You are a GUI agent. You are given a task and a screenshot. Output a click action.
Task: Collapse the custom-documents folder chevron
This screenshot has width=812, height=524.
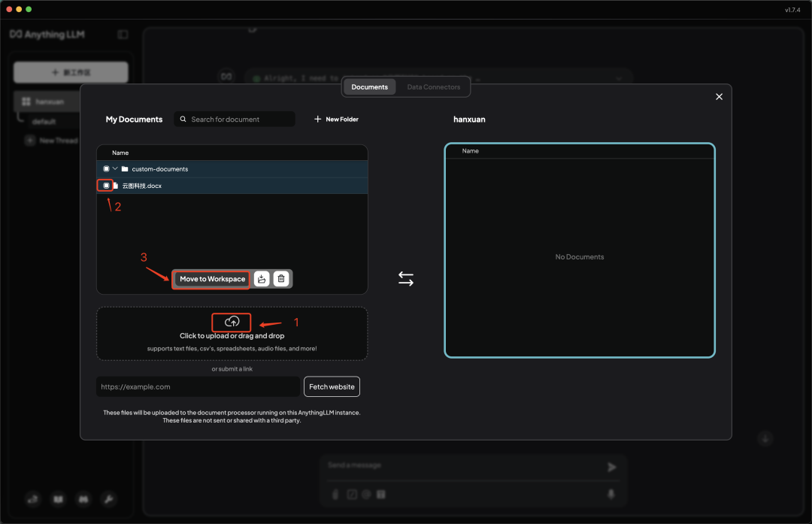click(115, 169)
